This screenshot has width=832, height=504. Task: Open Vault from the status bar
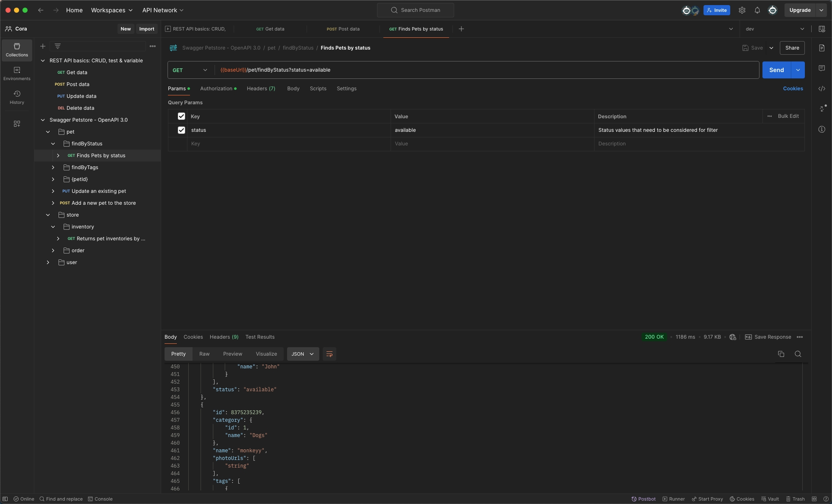coord(770,499)
